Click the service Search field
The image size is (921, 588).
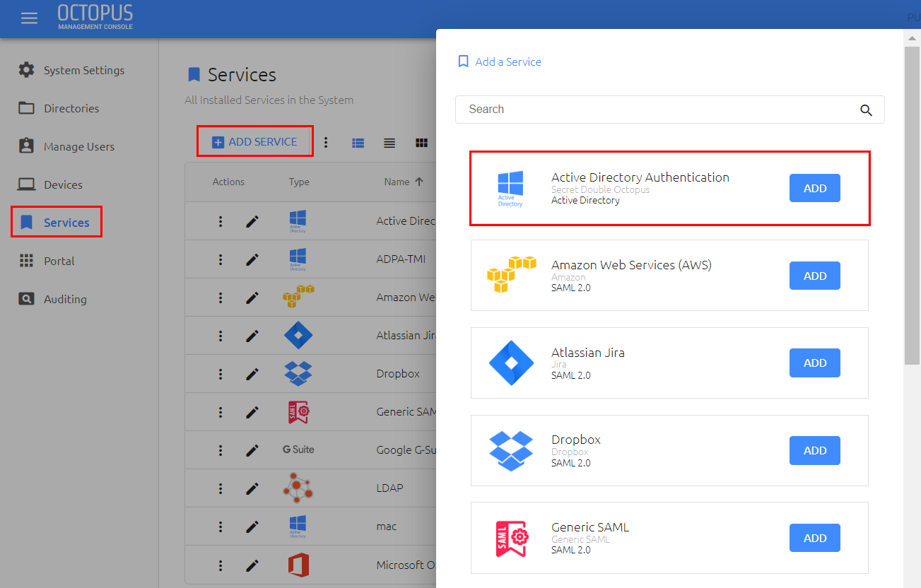pyautogui.click(x=670, y=110)
